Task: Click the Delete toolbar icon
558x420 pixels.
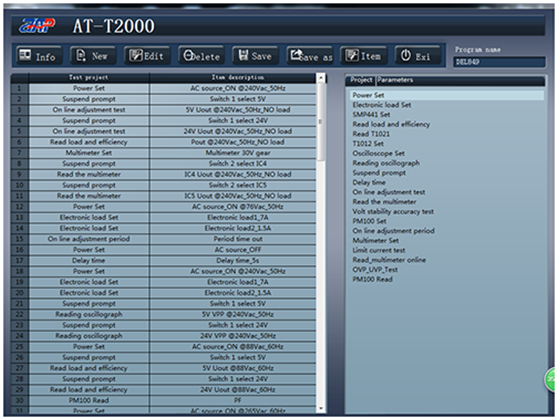Action: pos(188,56)
